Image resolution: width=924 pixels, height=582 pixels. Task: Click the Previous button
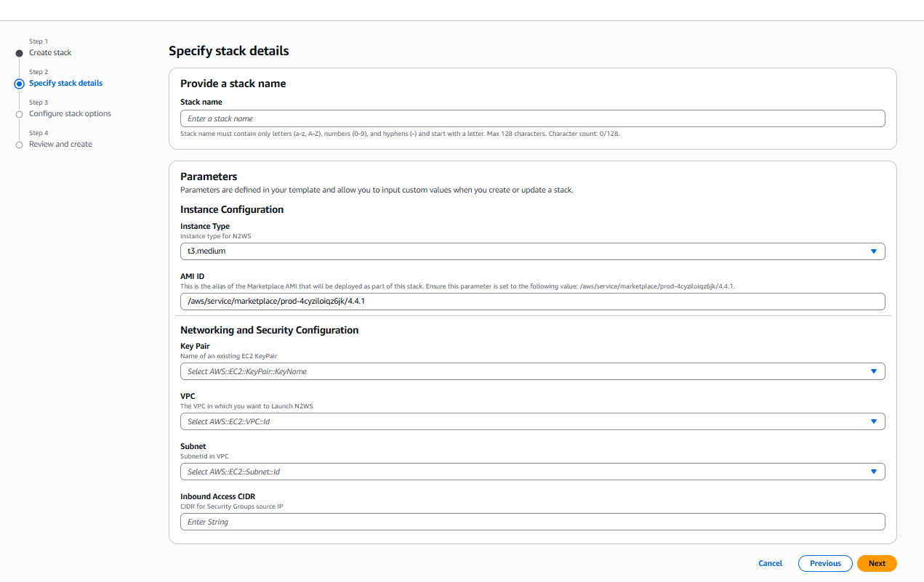(x=825, y=563)
